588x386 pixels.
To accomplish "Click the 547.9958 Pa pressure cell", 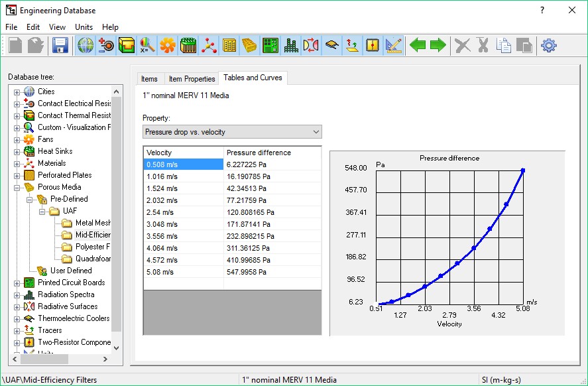I will click(x=272, y=272).
